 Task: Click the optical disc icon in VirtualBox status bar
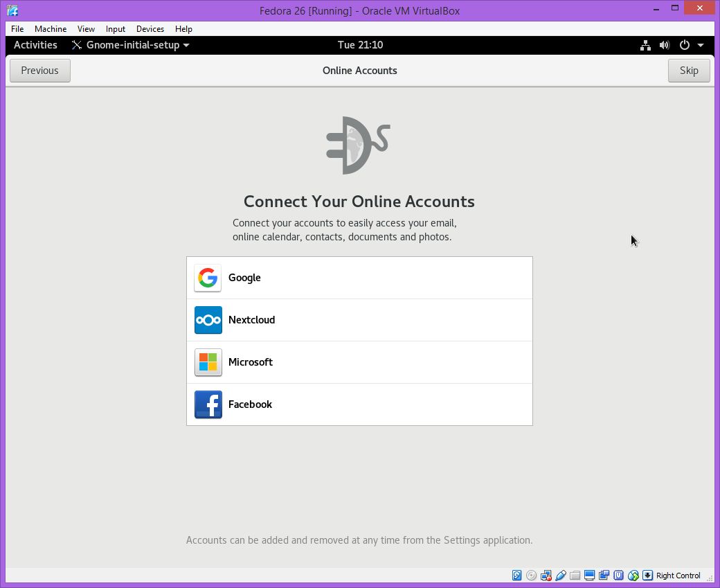(531, 575)
